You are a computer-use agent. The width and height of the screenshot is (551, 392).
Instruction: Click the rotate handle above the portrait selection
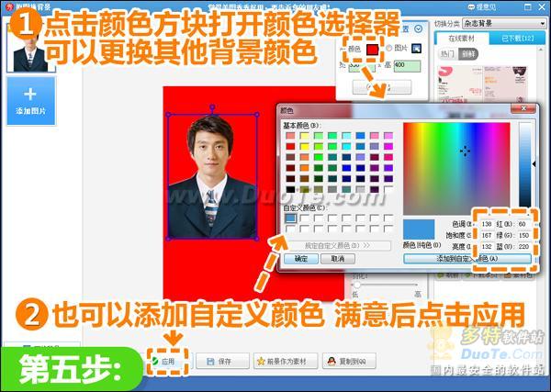click(212, 106)
